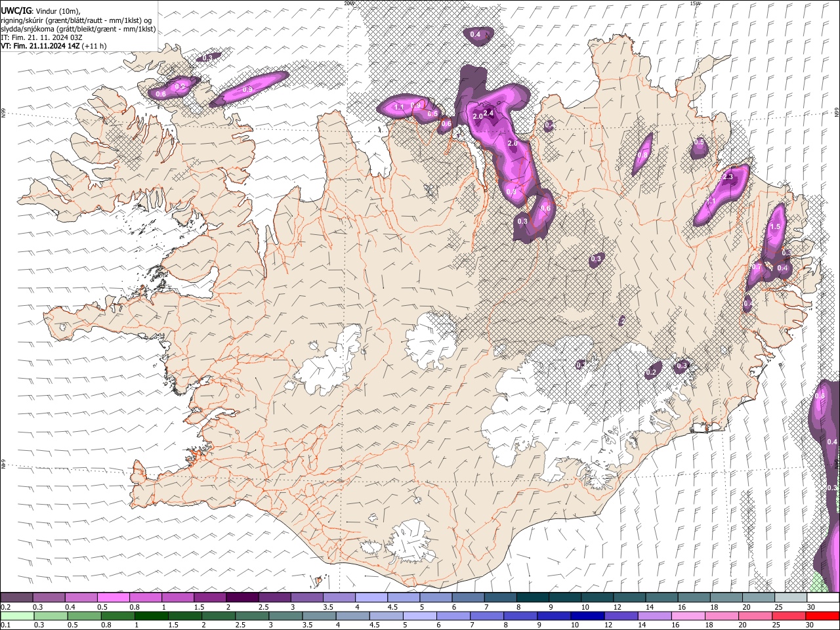Click the '1.1' value on the north coast
The image size is (840, 630).
(x=399, y=106)
